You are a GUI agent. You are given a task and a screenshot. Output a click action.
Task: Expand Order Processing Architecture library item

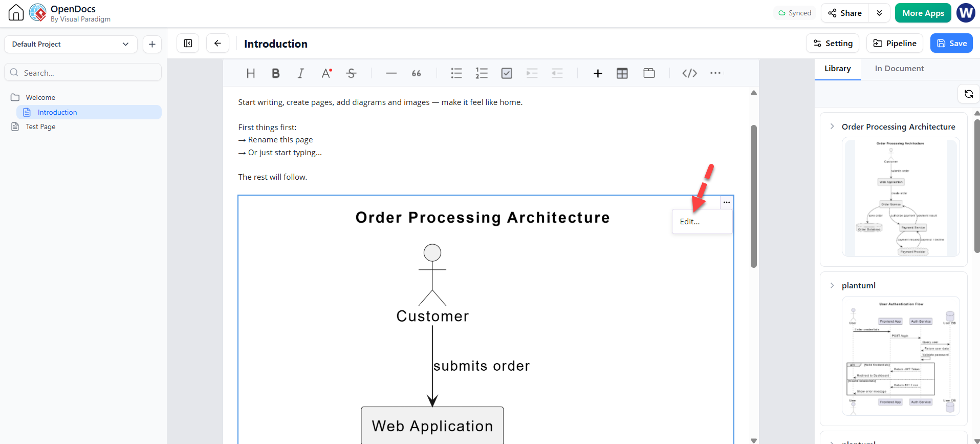(832, 126)
